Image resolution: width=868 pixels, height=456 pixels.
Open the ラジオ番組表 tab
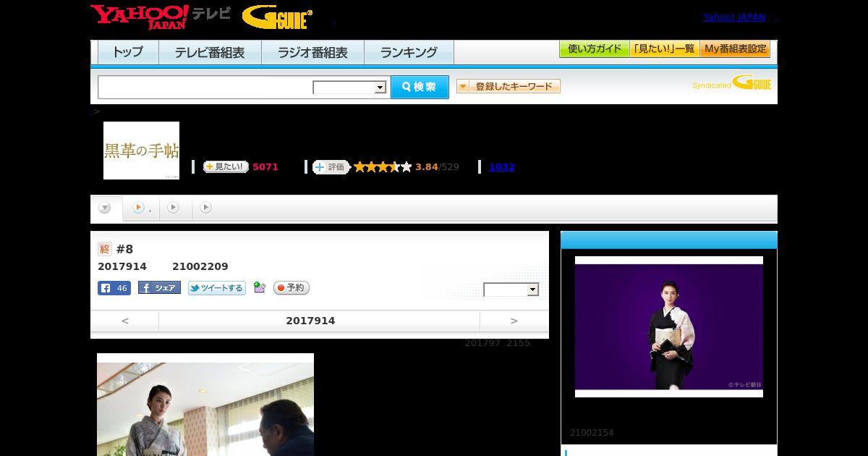coord(312,52)
